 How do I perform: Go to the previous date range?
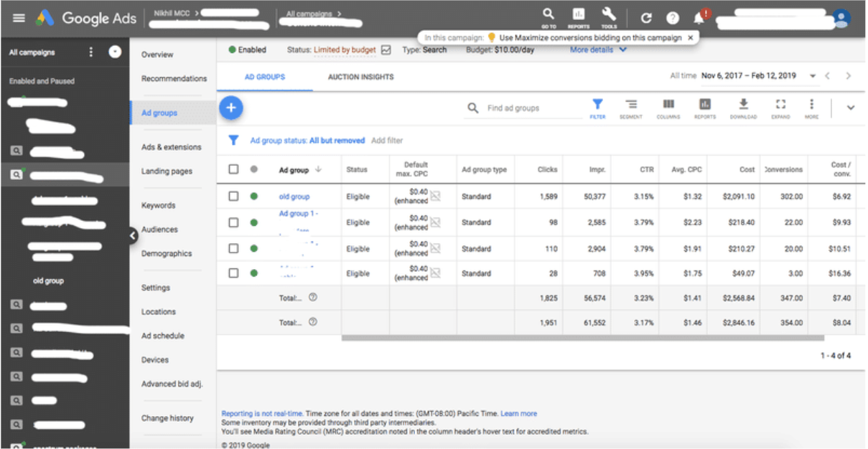tap(827, 76)
